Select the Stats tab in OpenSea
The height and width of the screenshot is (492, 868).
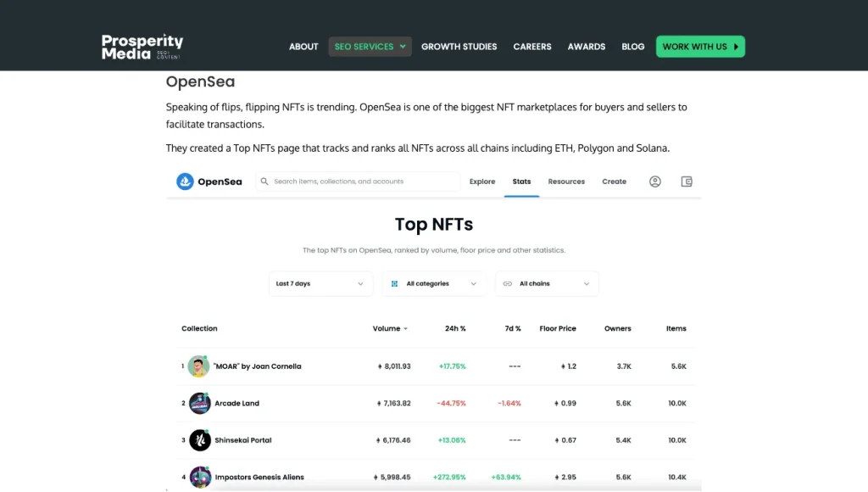point(521,182)
